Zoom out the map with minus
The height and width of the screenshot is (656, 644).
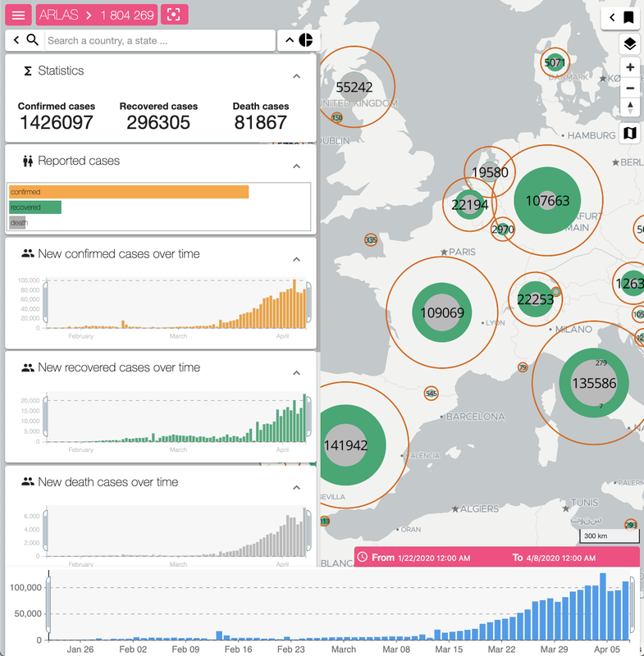pyautogui.click(x=630, y=89)
